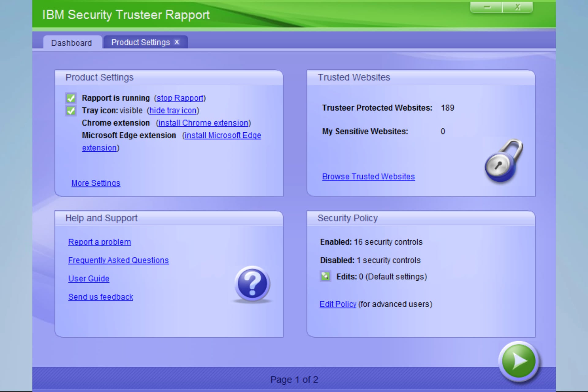588x392 pixels.
Task: Click the green next-page arrow button
Action: coord(518,361)
